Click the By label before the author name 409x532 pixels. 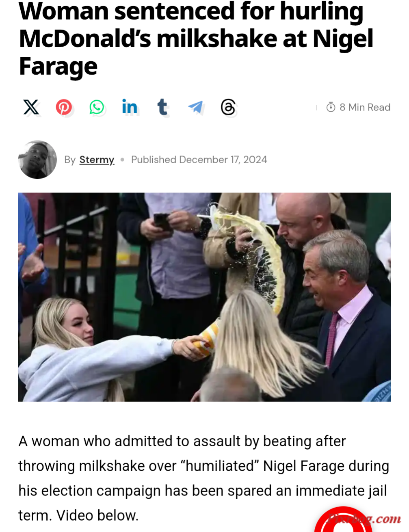70,160
